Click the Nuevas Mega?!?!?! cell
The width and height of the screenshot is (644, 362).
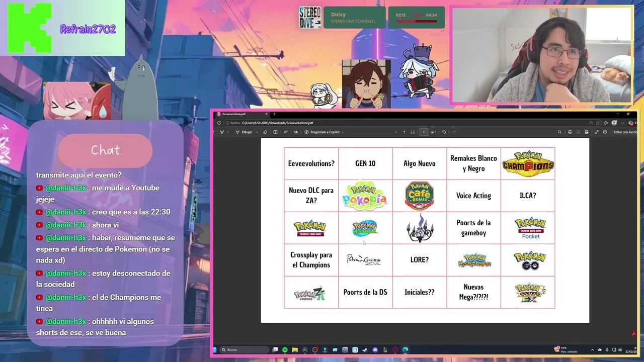[x=473, y=292]
